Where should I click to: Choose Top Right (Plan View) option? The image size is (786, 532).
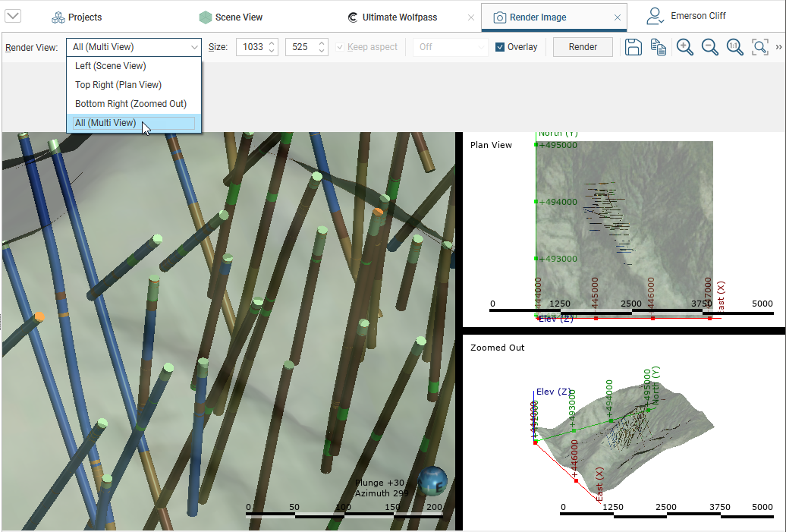coord(118,85)
